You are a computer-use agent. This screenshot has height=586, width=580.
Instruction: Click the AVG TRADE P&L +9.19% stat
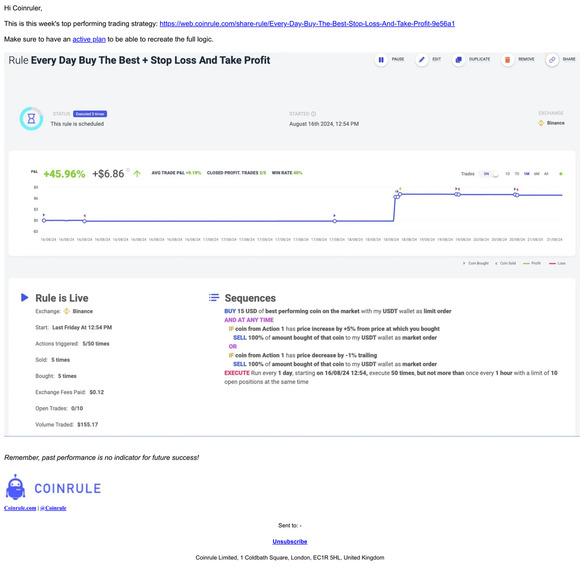pyautogui.click(x=176, y=173)
